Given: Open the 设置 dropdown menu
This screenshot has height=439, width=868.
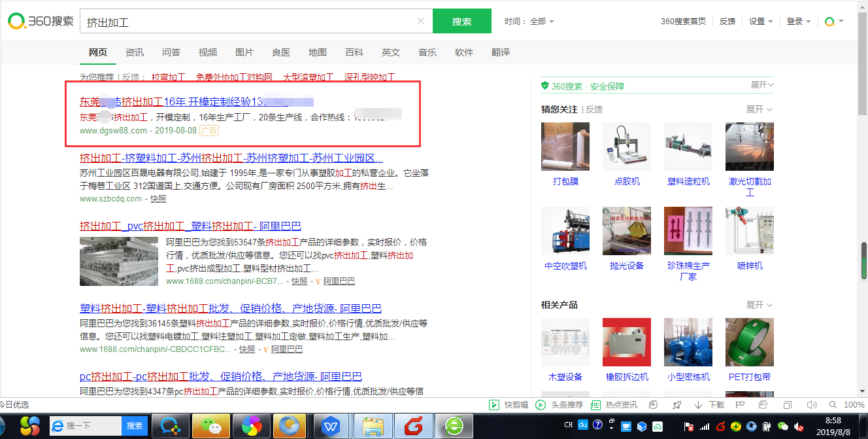Looking at the screenshot, I should (x=761, y=22).
